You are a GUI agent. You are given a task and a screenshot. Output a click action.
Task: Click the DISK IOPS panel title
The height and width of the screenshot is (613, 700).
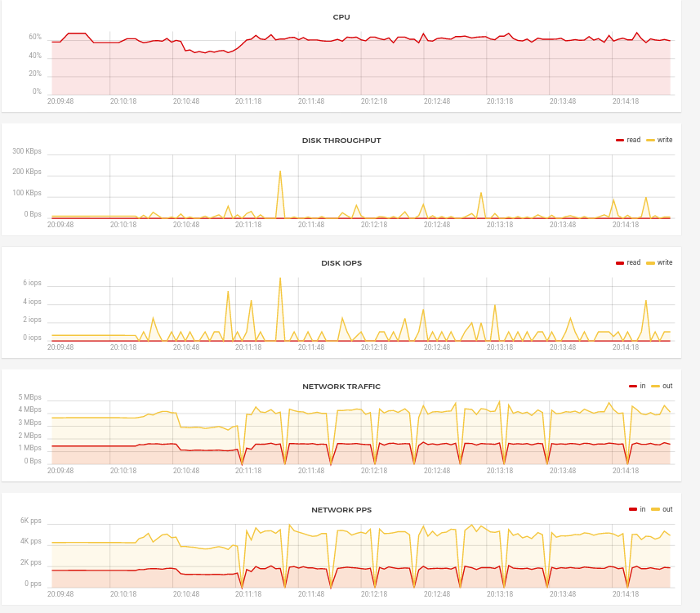coord(341,263)
